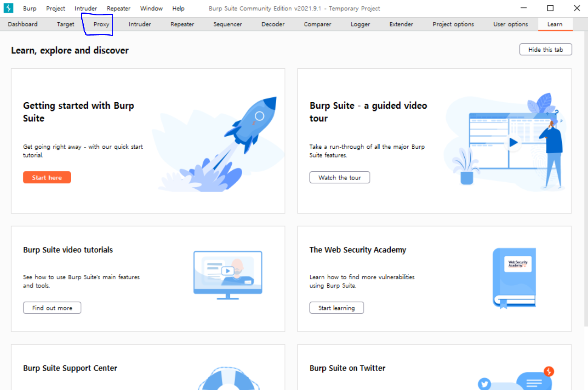Click the Burp Suite Support Center heading

(x=70, y=368)
